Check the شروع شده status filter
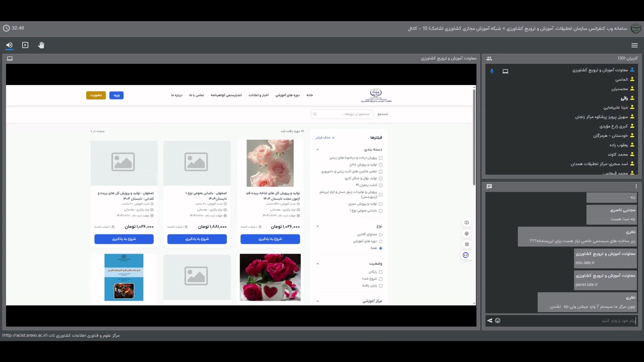The image size is (644, 362). 380,279
